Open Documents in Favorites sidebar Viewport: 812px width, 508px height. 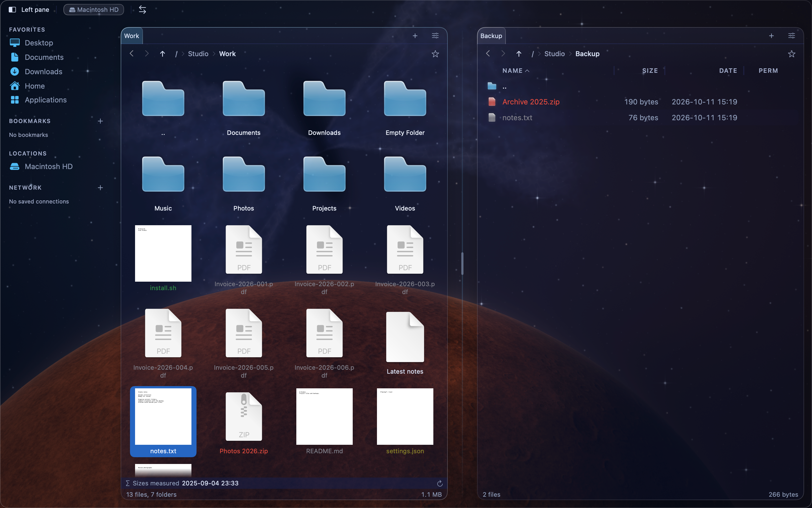pos(37,57)
